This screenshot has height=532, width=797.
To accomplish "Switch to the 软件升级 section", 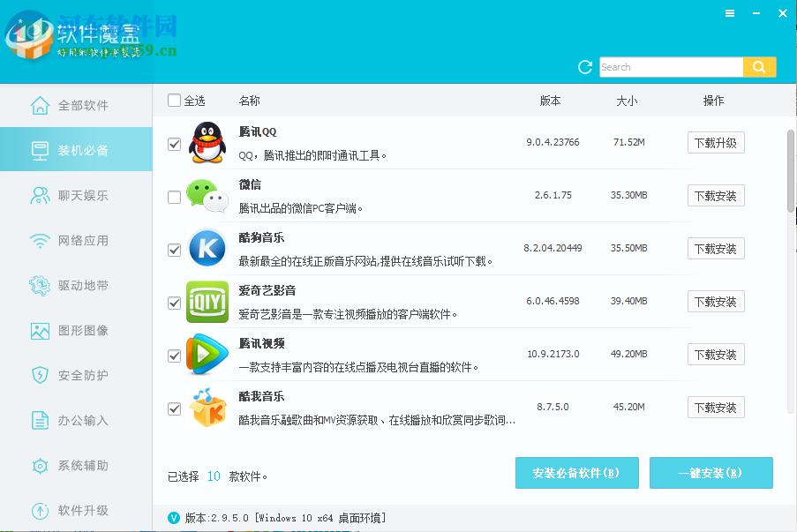I will tap(75, 510).
